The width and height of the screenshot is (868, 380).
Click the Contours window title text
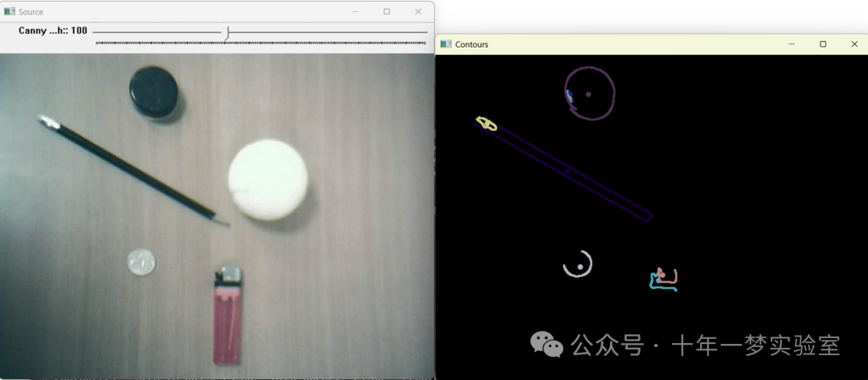click(472, 44)
